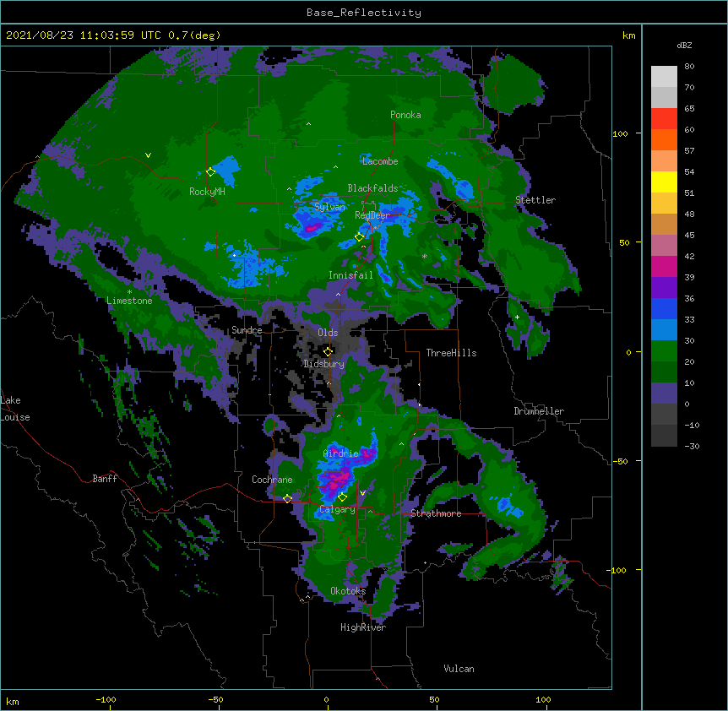Screen dimensions: 728x711
Task: Click the Lake Louise label
Action: 15,409
